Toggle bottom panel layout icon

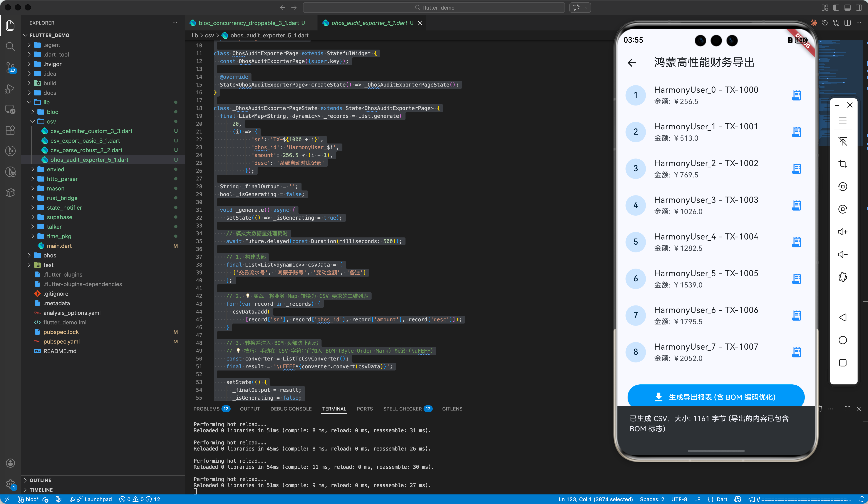pyautogui.click(x=848, y=8)
